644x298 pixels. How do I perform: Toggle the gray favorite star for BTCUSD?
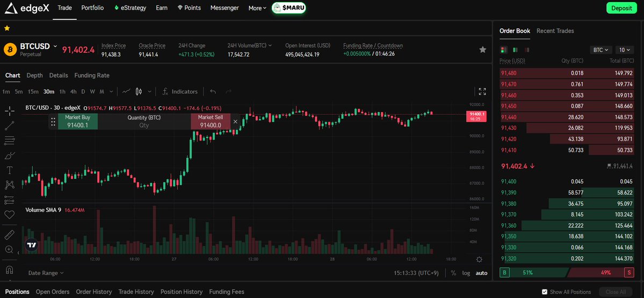tap(482, 49)
